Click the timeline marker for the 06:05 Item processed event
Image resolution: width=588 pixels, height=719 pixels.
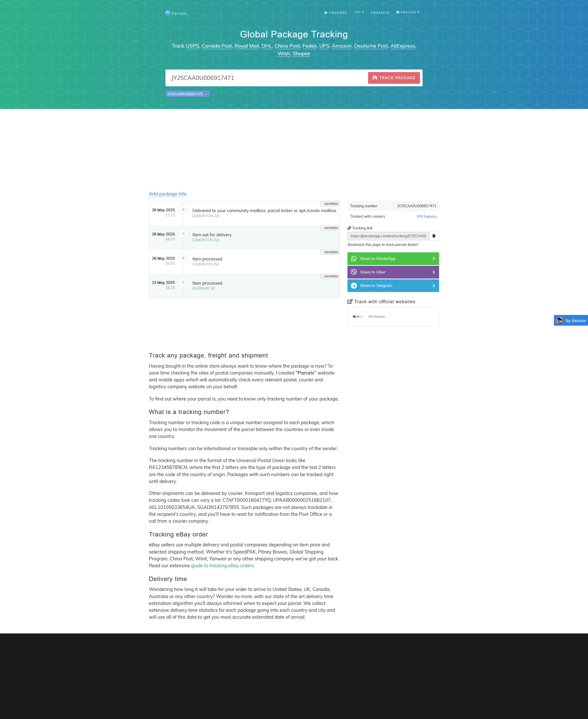point(183,258)
